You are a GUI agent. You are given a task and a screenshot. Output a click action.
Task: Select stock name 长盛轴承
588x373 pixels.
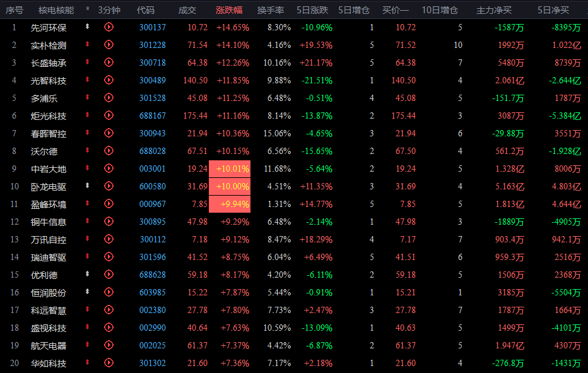click(x=49, y=63)
